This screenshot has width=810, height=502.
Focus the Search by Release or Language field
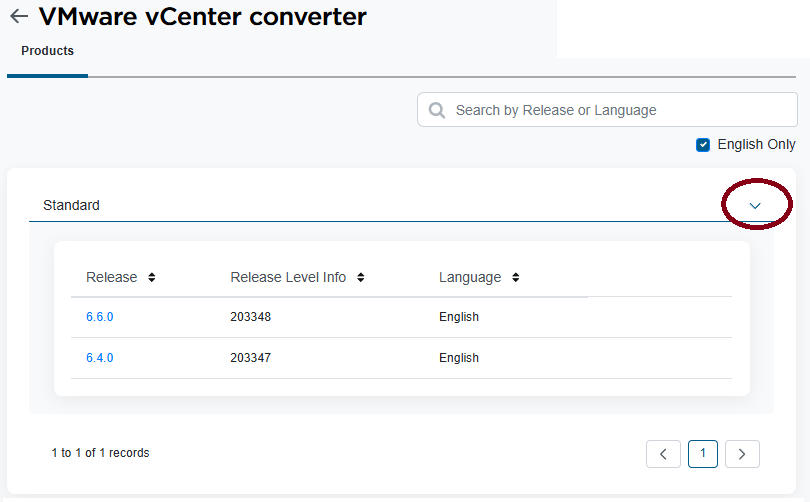click(608, 109)
